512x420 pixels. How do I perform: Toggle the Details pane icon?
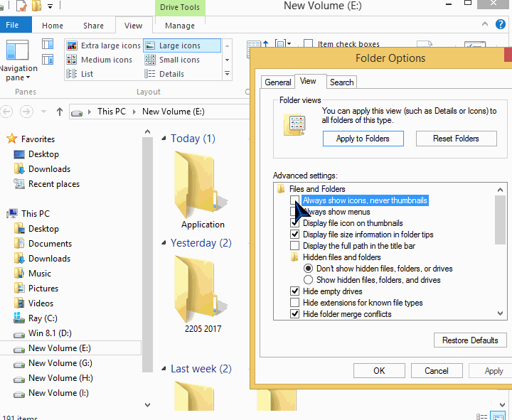[48, 60]
